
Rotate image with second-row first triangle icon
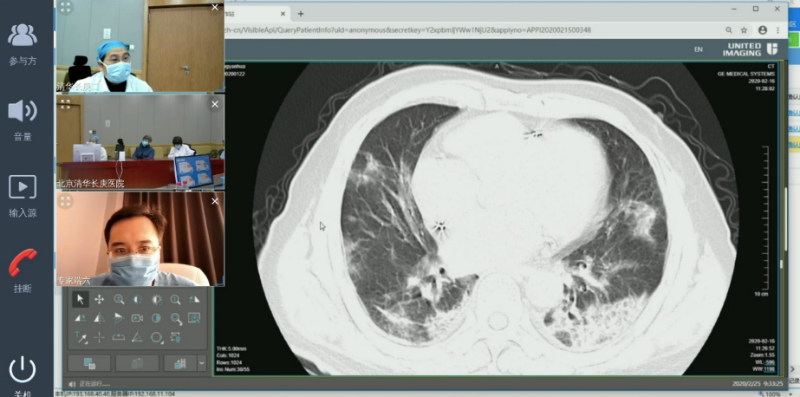pyautogui.click(x=80, y=318)
